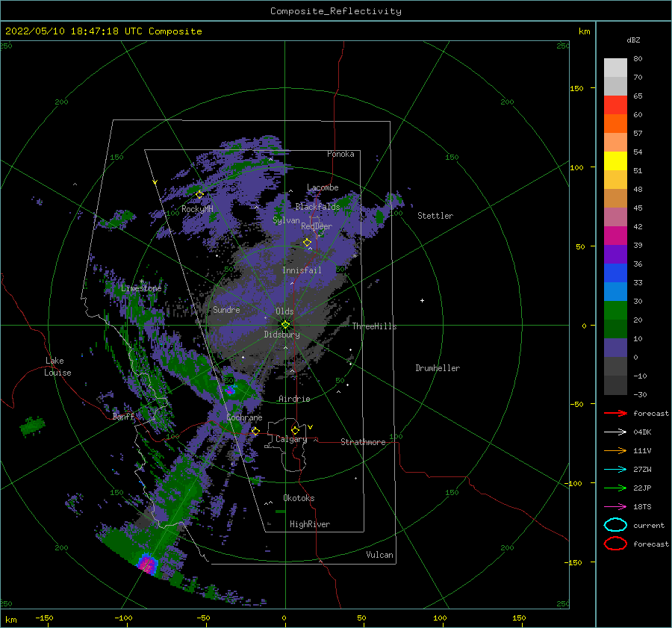The height and width of the screenshot is (628, 672).
Task: Click the red forecast ellipse legend icon
Action: [615, 544]
